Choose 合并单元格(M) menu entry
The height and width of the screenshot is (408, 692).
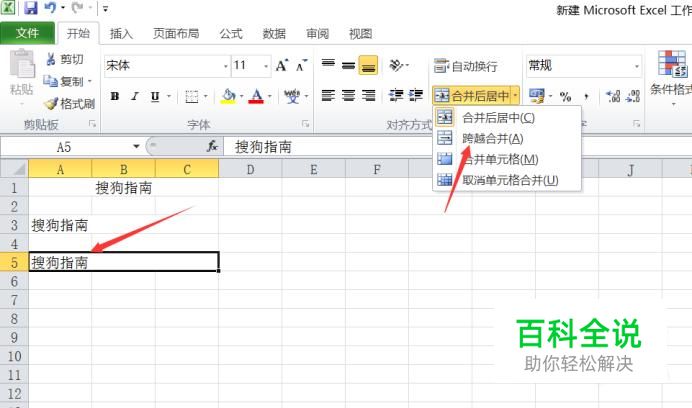click(x=507, y=159)
